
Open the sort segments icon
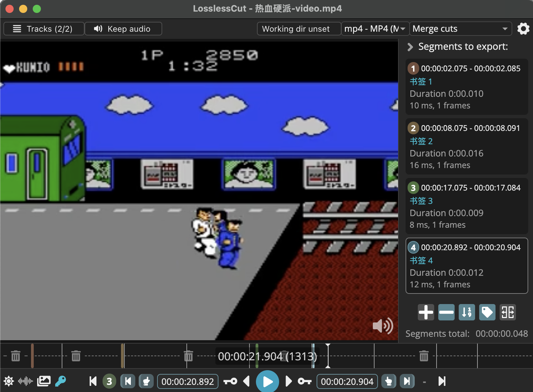click(x=467, y=312)
